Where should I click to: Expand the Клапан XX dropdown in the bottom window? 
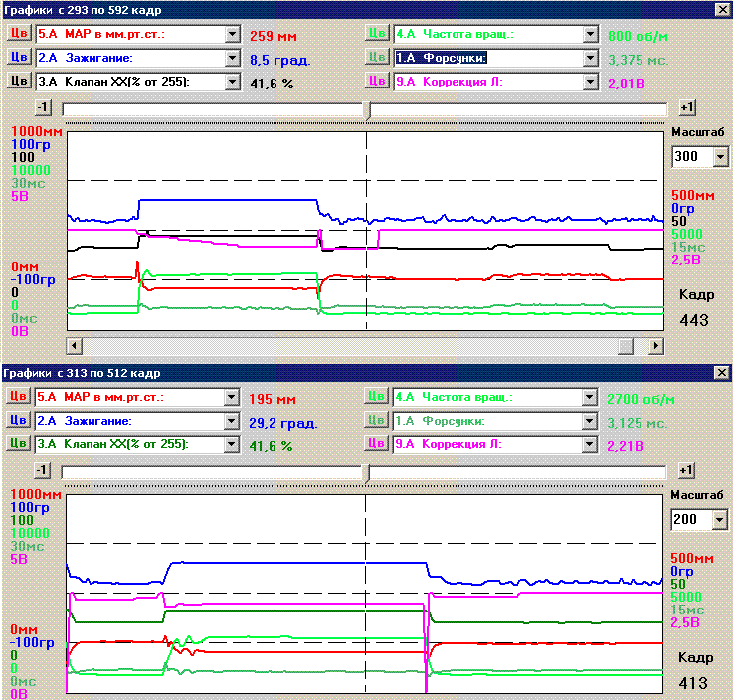point(233,444)
